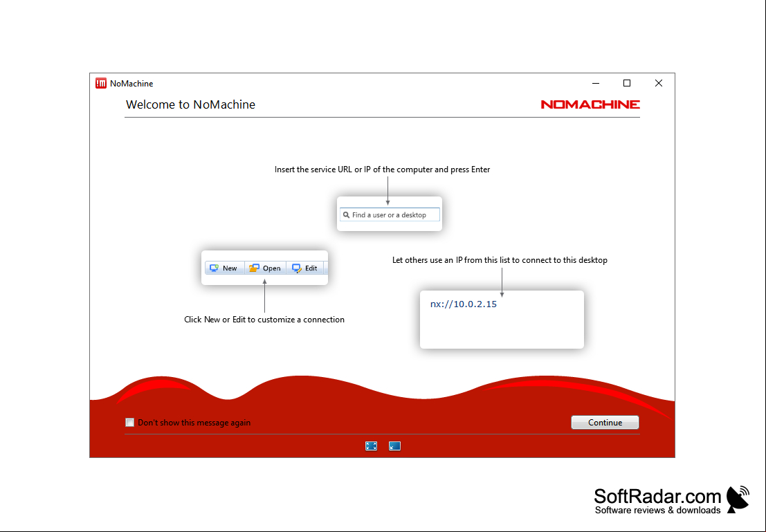The image size is (766, 532).
Task: Click the magnifier icon in search field
Action: pos(347,215)
